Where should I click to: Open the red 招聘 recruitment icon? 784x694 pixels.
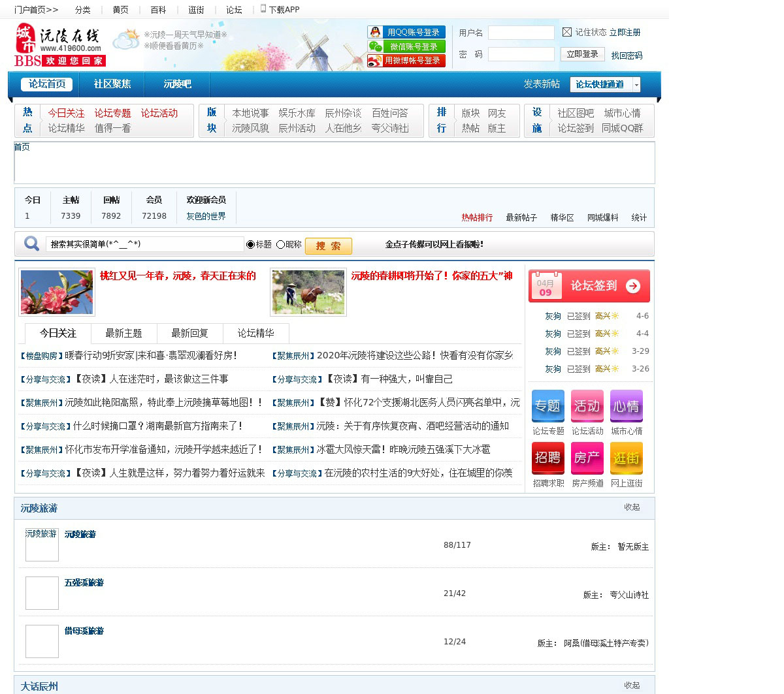547,458
